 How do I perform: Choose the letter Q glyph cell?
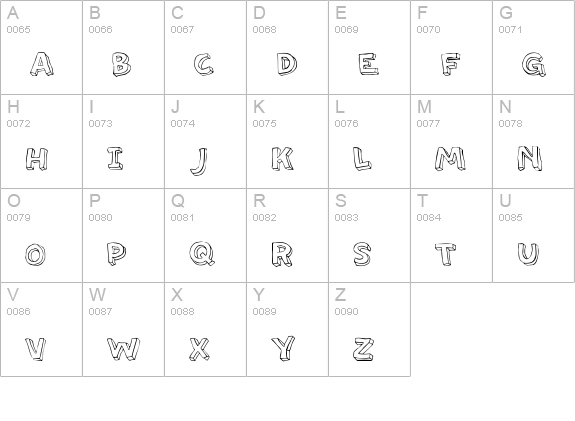click(x=205, y=235)
